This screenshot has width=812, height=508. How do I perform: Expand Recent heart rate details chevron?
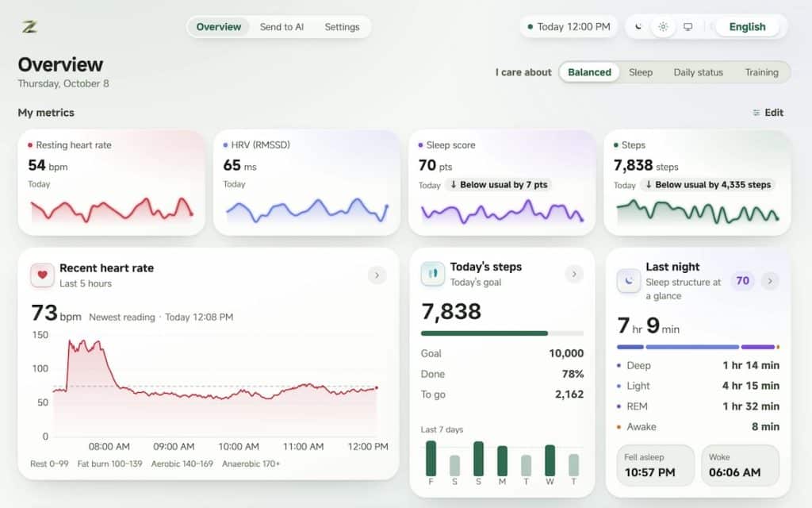pos(377,275)
